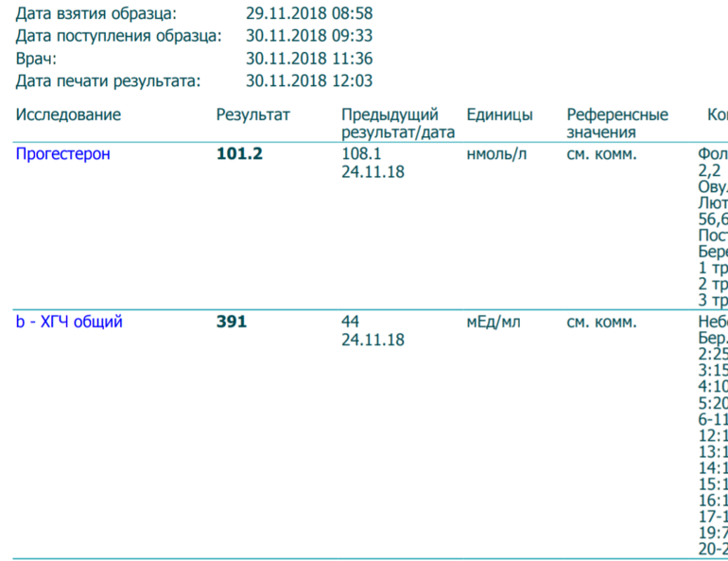Select the Исследование column header
Screen dimensions: 728x561
(68, 114)
